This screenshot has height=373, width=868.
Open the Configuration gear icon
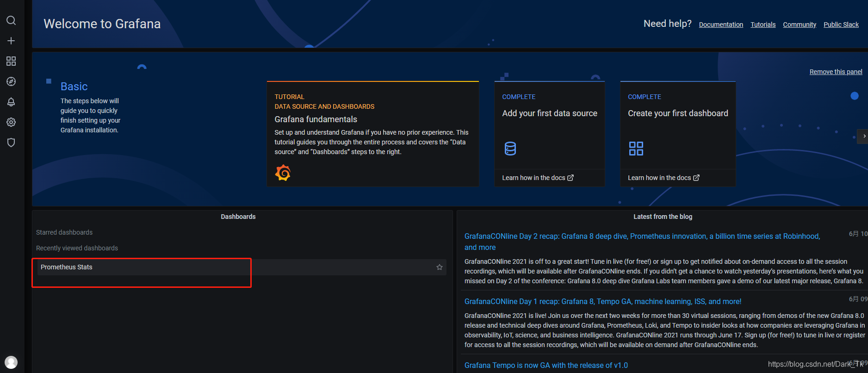[x=11, y=122]
